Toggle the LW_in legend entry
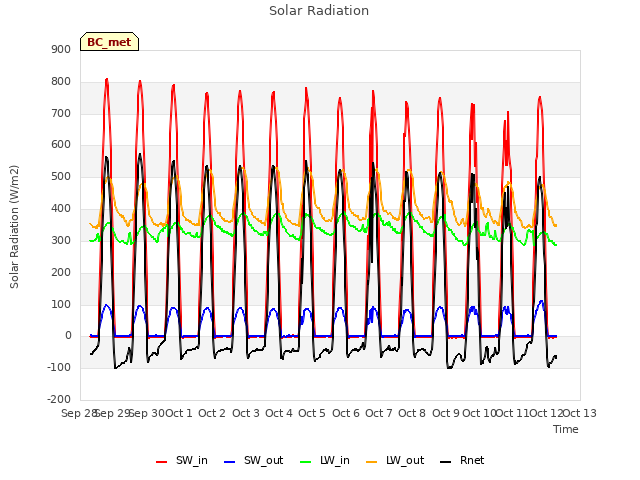The height and width of the screenshot is (480, 640). [325, 460]
